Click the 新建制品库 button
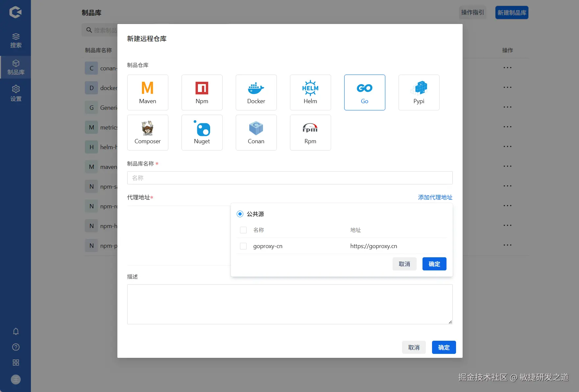This screenshot has height=392, width=579. [x=512, y=12]
